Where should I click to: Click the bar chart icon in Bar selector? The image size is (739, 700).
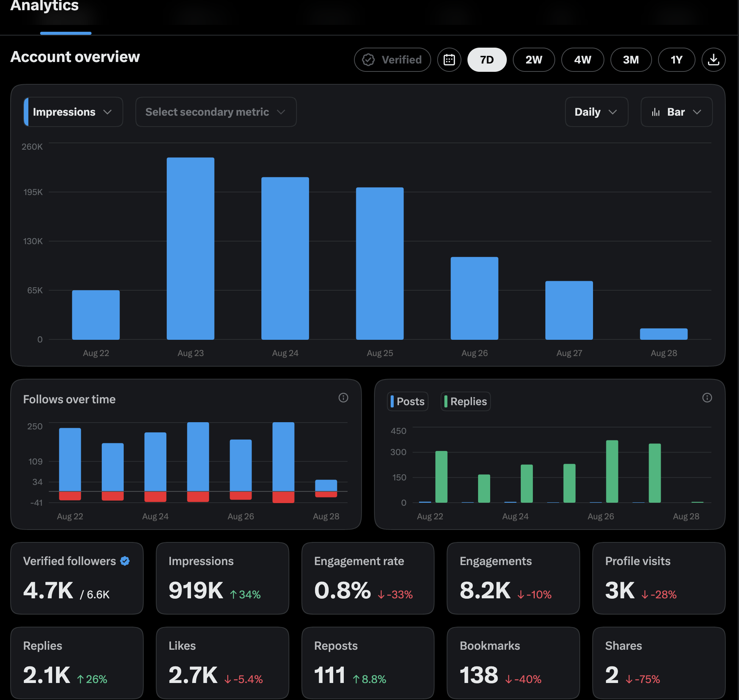(x=656, y=112)
